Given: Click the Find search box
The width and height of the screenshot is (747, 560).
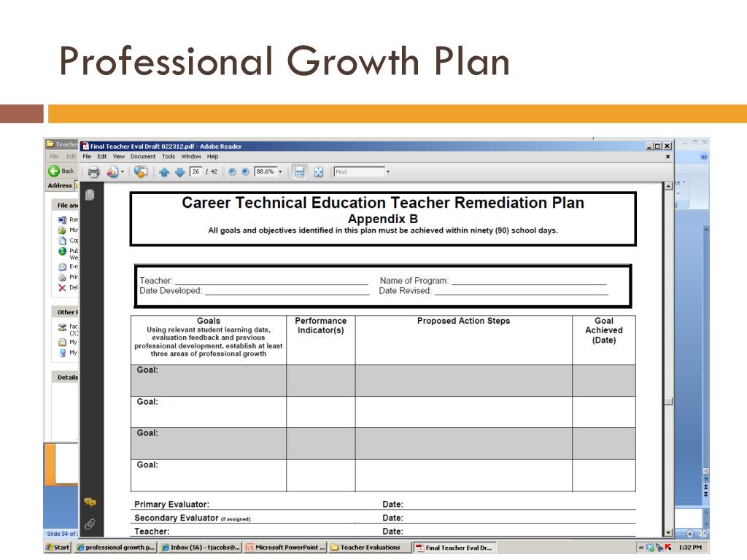Looking at the screenshot, I should pyautogui.click(x=359, y=172).
